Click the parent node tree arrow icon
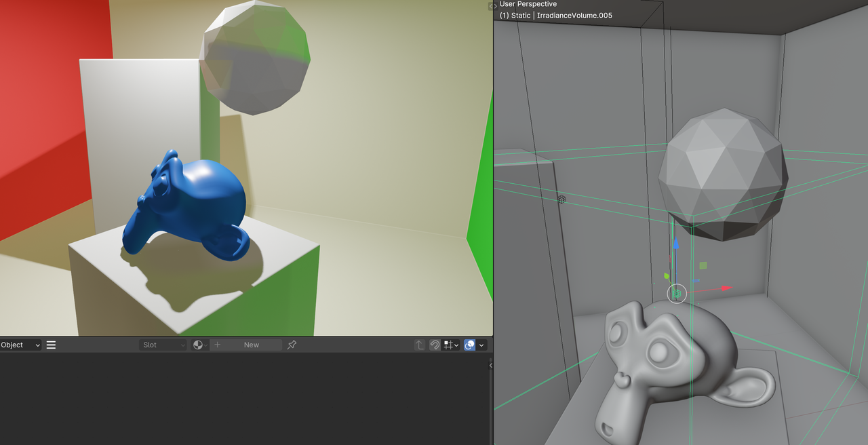The image size is (868, 445). 420,345
